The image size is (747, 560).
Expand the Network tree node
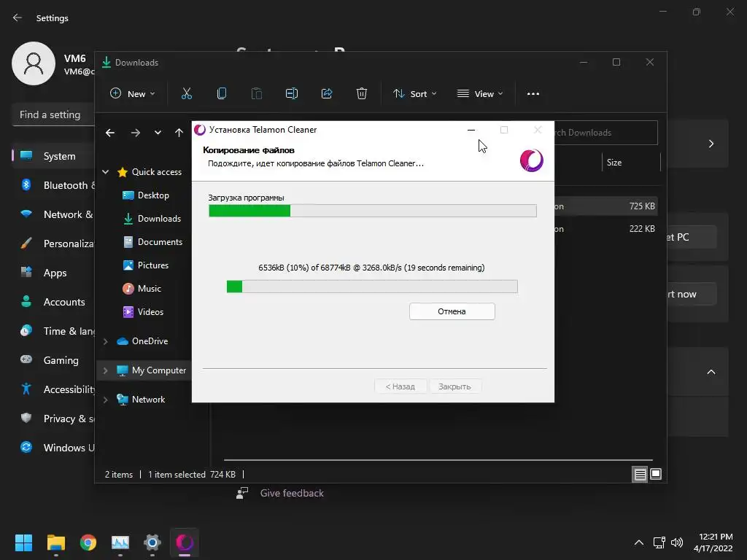105,400
